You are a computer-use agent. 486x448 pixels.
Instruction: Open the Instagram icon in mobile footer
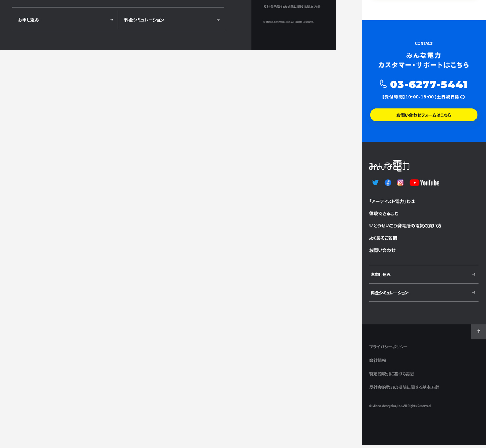click(x=400, y=183)
